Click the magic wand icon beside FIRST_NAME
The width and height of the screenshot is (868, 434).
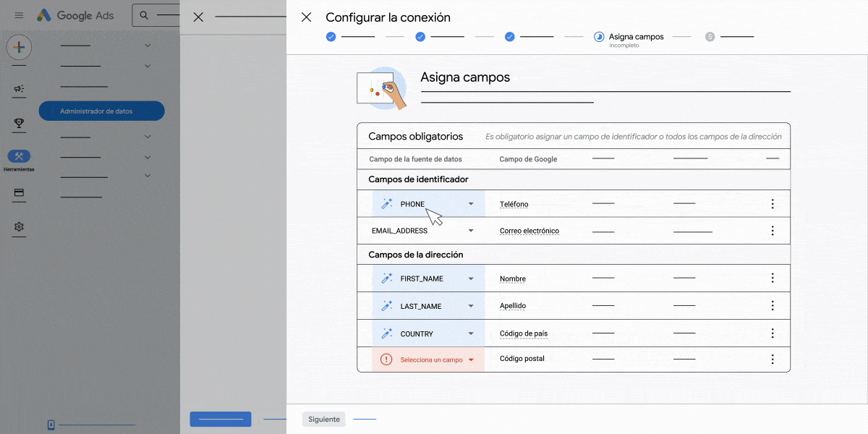pyautogui.click(x=387, y=278)
